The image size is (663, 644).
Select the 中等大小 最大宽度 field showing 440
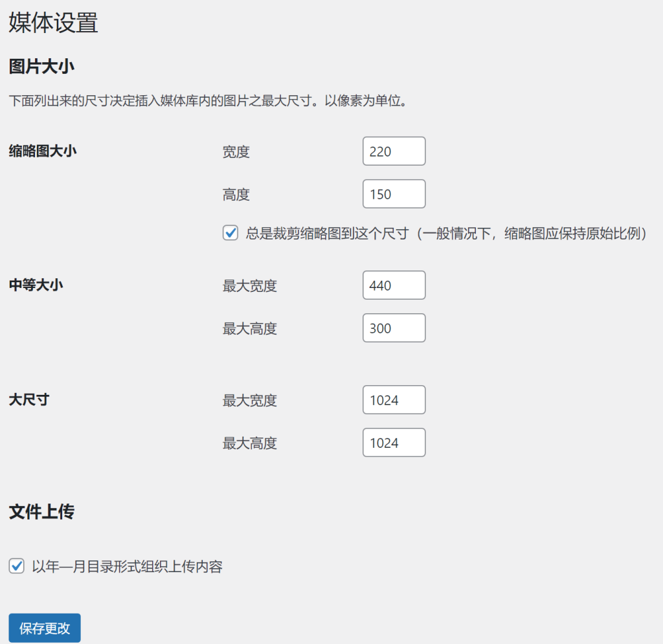394,285
